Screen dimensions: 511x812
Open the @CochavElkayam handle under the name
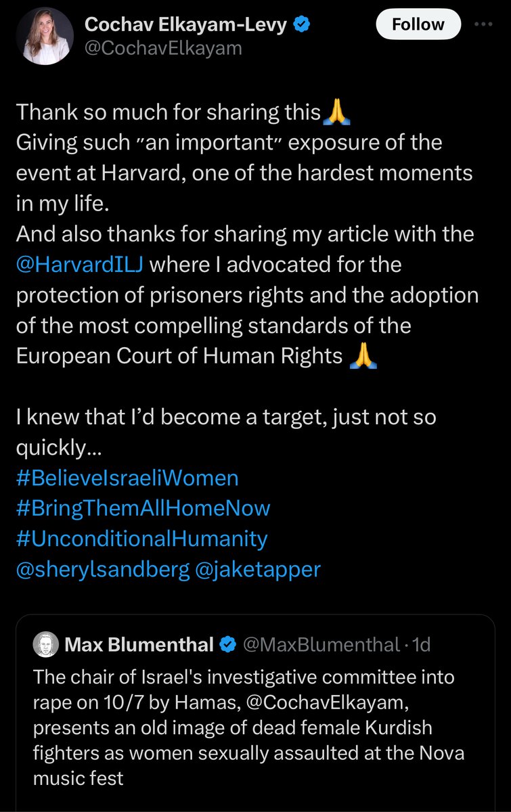(x=162, y=49)
